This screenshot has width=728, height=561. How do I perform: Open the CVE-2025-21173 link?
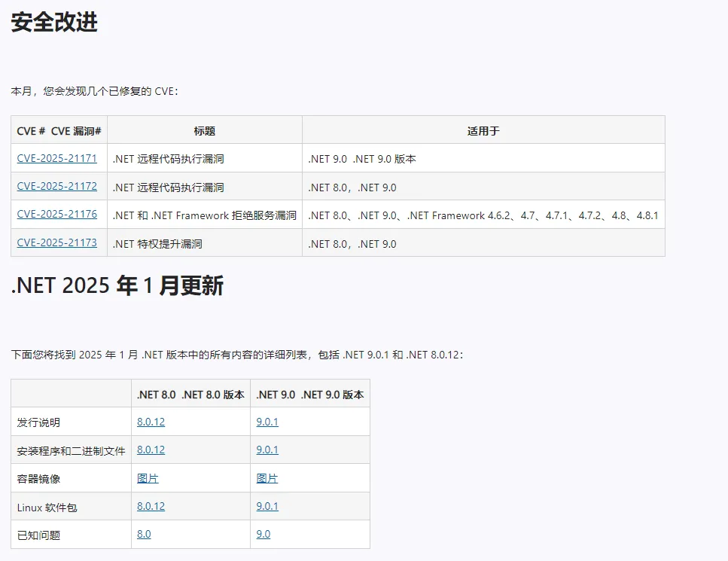pyautogui.click(x=56, y=243)
